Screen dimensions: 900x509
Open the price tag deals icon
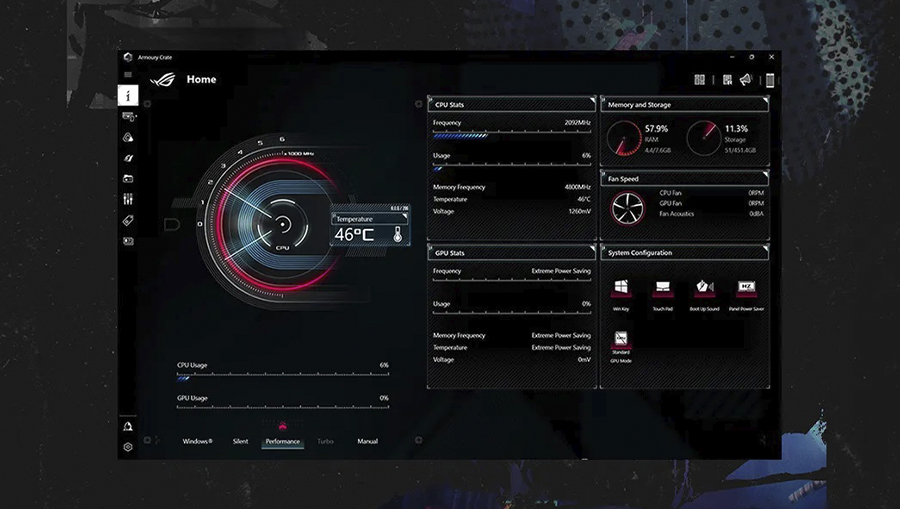128,220
